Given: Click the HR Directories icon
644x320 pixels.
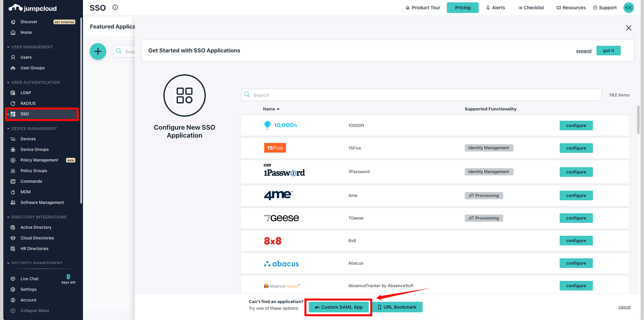Looking at the screenshot, I should (13, 249).
